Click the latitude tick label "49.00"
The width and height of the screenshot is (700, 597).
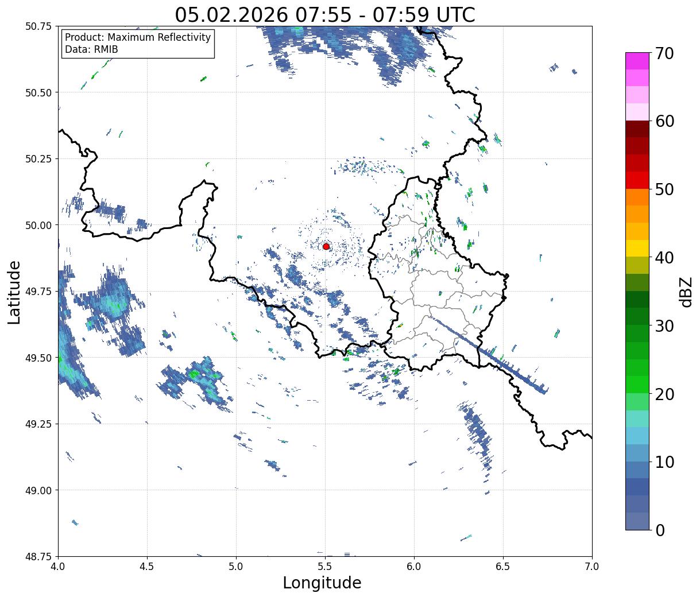[x=38, y=490]
